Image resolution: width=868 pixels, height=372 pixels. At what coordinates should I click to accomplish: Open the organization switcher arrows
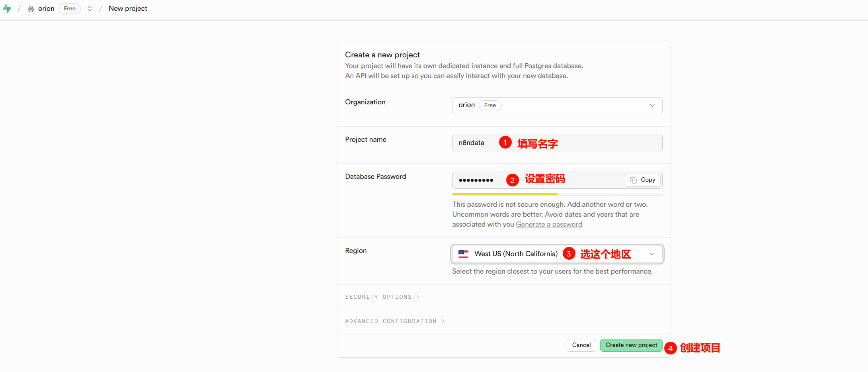click(90, 9)
